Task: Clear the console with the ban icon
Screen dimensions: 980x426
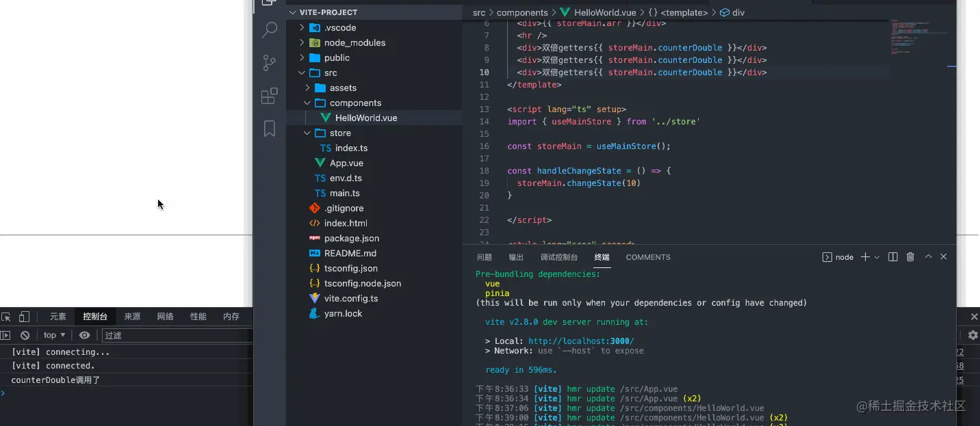Action: click(25, 335)
